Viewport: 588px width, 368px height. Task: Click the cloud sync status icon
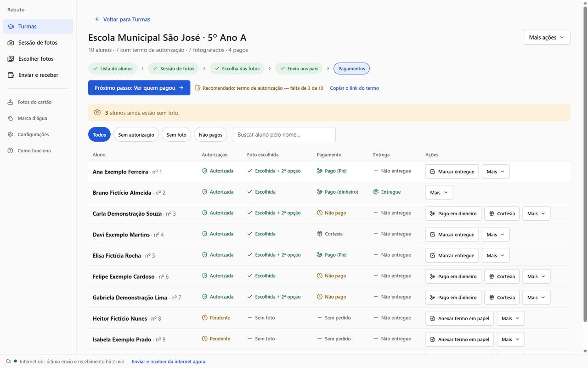[8, 362]
